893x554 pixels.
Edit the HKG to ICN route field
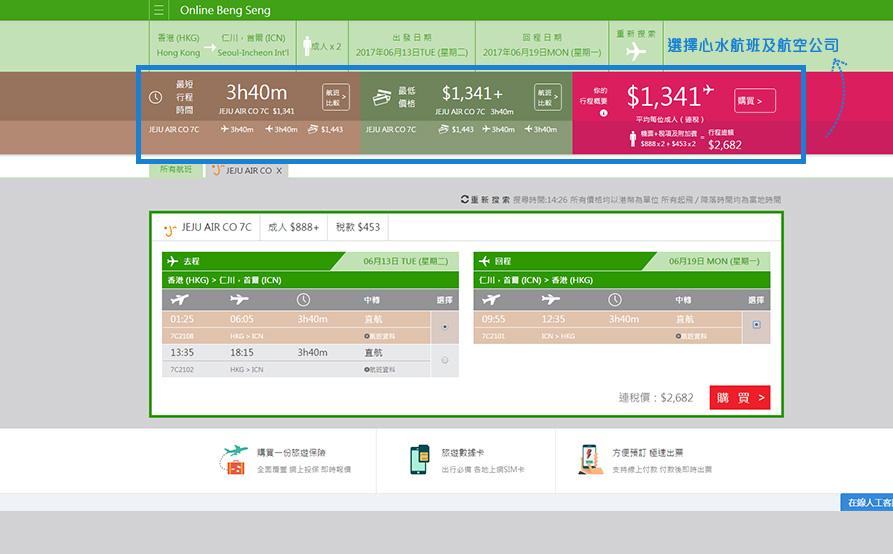point(223,46)
